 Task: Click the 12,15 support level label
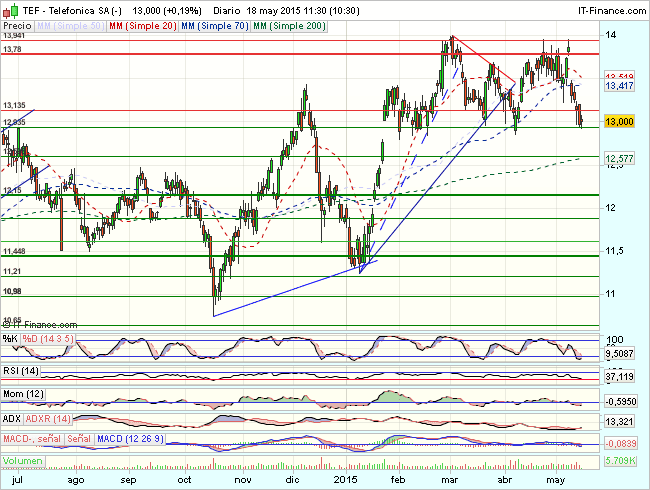pyautogui.click(x=12, y=190)
